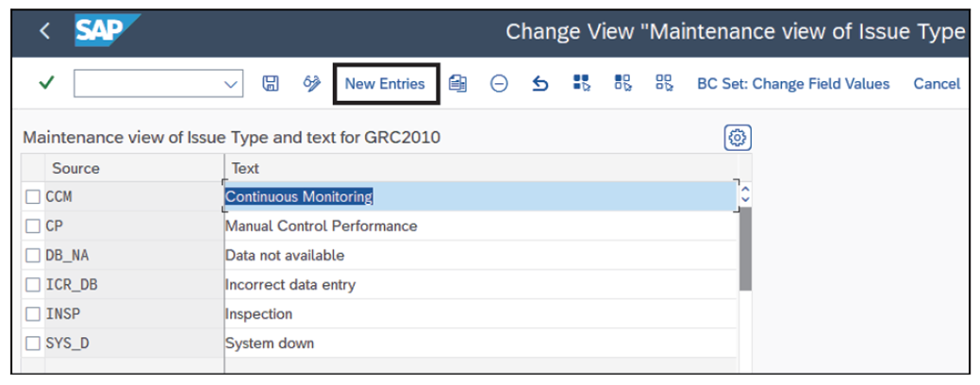Open table settings gear icon
The height and width of the screenshot is (385, 980).
coord(737,138)
